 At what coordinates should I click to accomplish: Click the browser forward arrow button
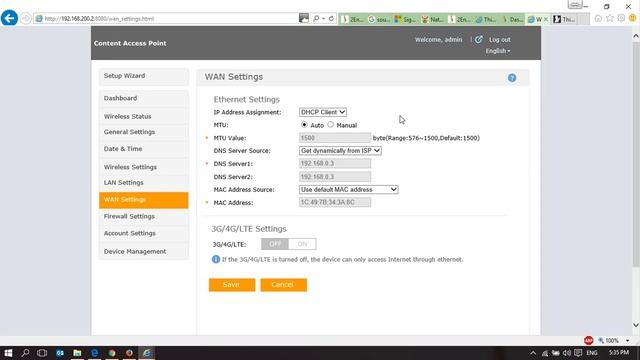(26, 19)
